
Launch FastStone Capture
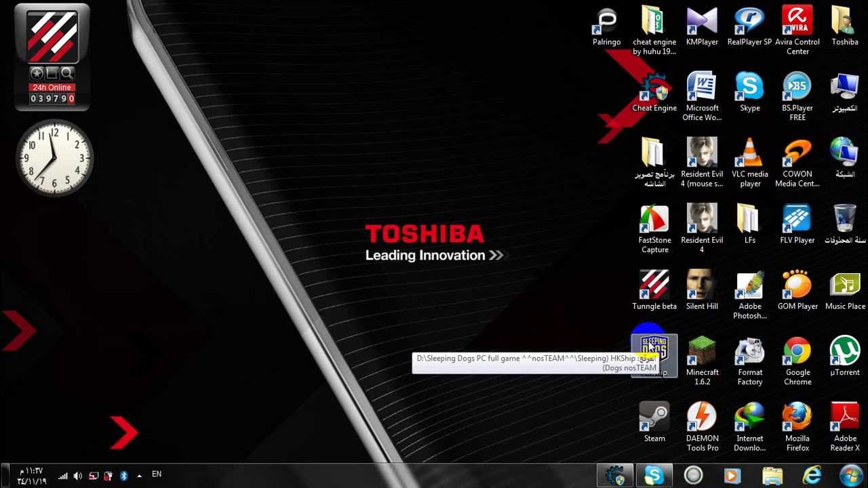click(654, 229)
